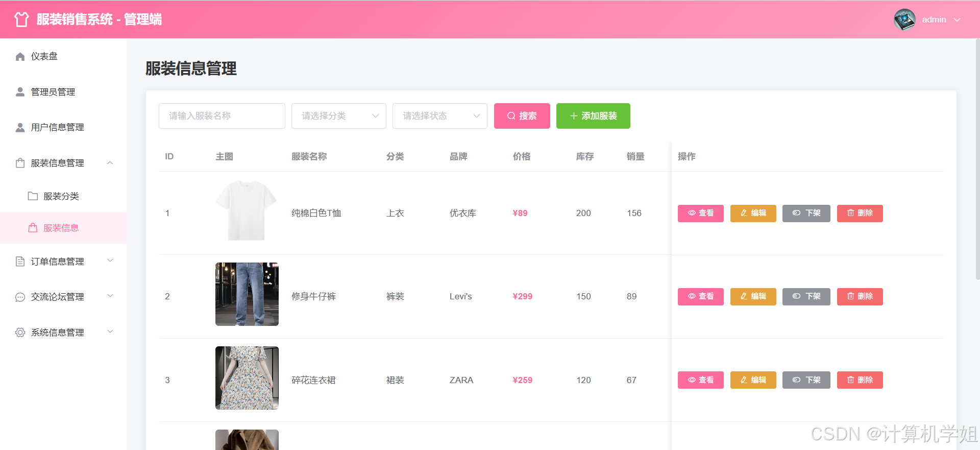
Task: Expand the 订单信息管理 chevron
Action: click(110, 260)
